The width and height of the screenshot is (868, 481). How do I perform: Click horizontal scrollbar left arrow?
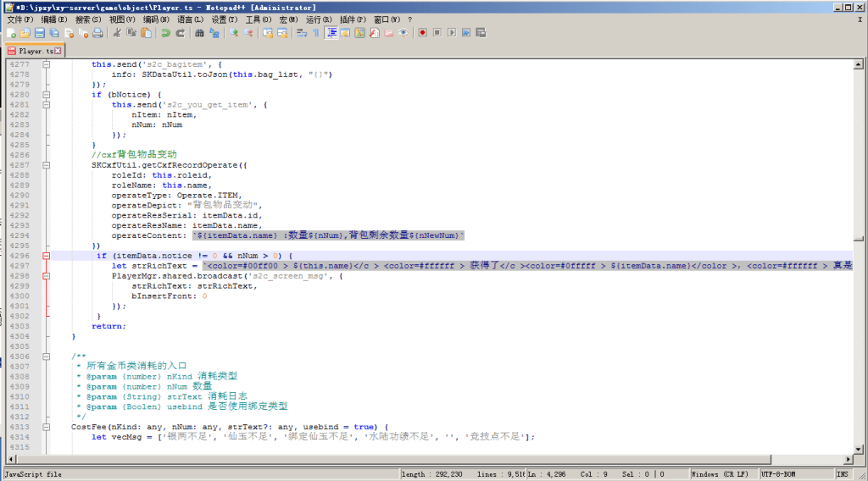[x=10, y=460]
